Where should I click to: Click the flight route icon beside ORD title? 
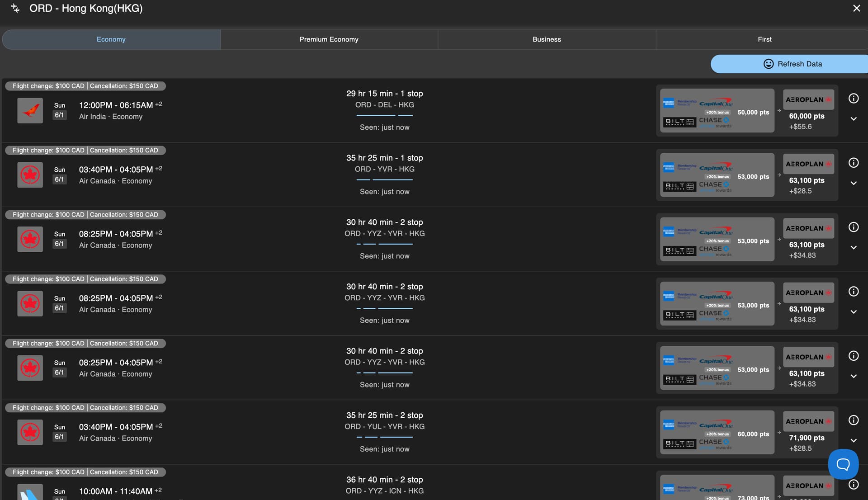point(15,9)
